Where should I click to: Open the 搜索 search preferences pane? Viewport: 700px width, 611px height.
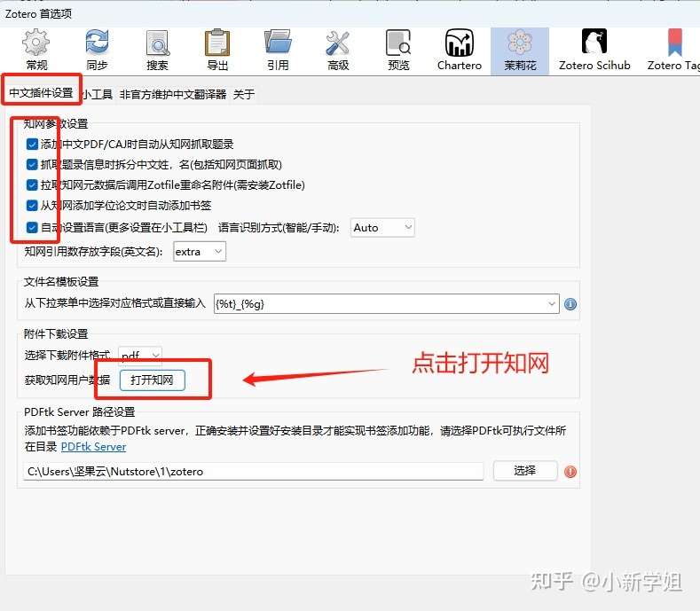(x=157, y=51)
